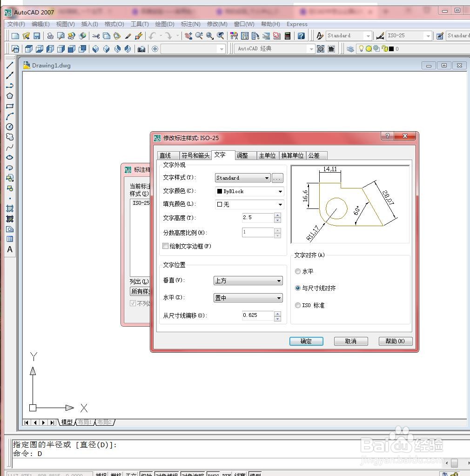Click the black layer color swatch
Viewport: 470px width, 476px height.
click(391, 49)
